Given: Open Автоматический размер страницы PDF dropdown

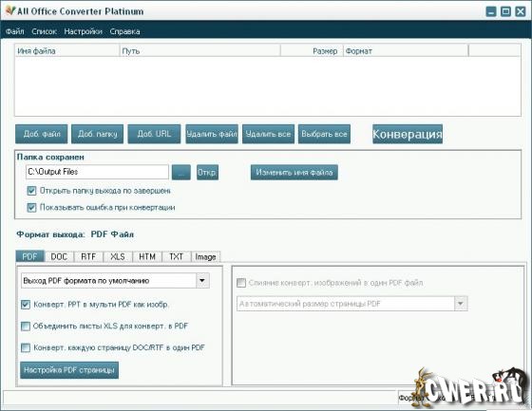Looking at the screenshot, I should tap(461, 304).
